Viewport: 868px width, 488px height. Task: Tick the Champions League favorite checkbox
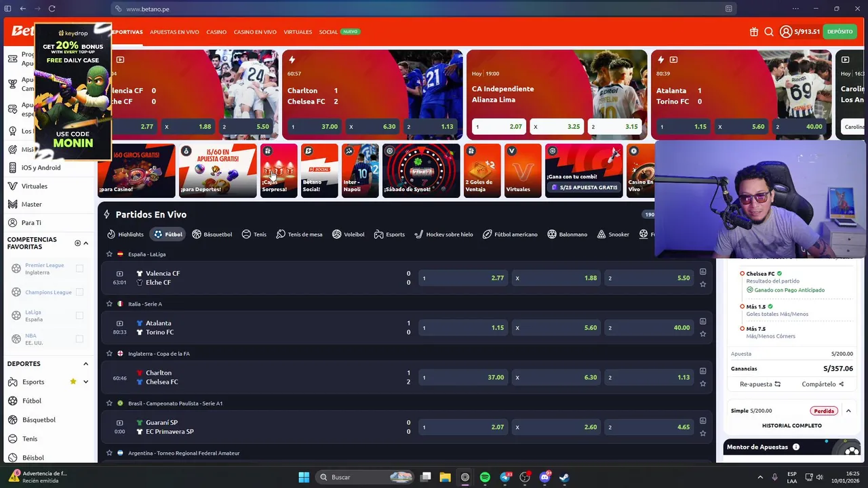tap(79, 292)
